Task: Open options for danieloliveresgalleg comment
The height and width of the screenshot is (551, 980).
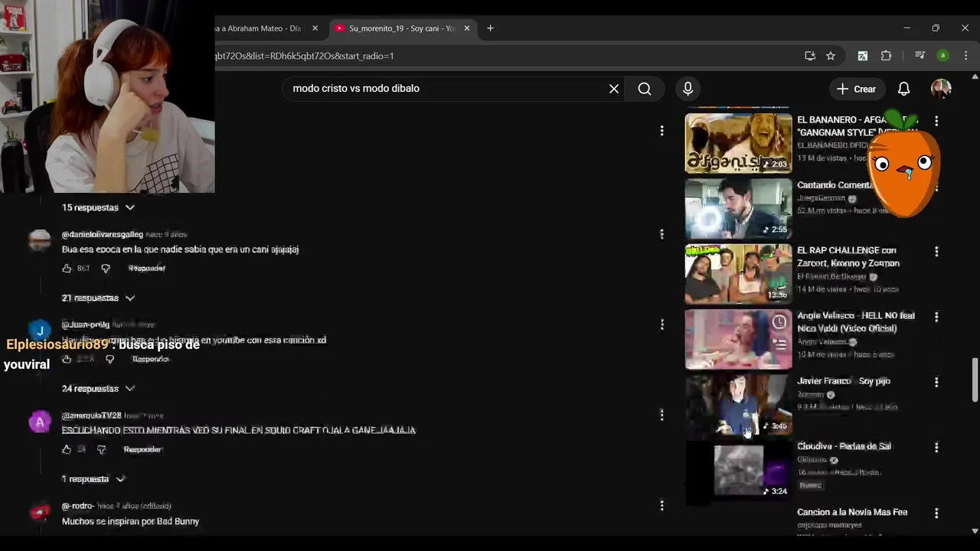Action: pos(661,234)
